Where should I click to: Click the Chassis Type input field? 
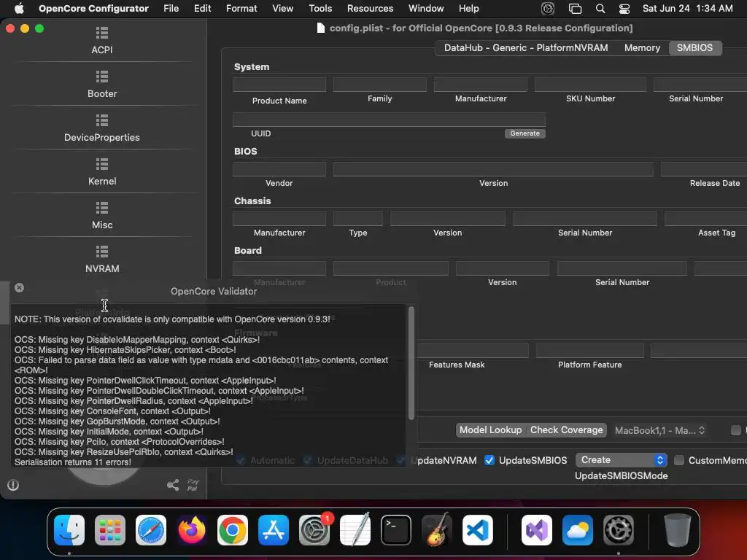point(357,219)
